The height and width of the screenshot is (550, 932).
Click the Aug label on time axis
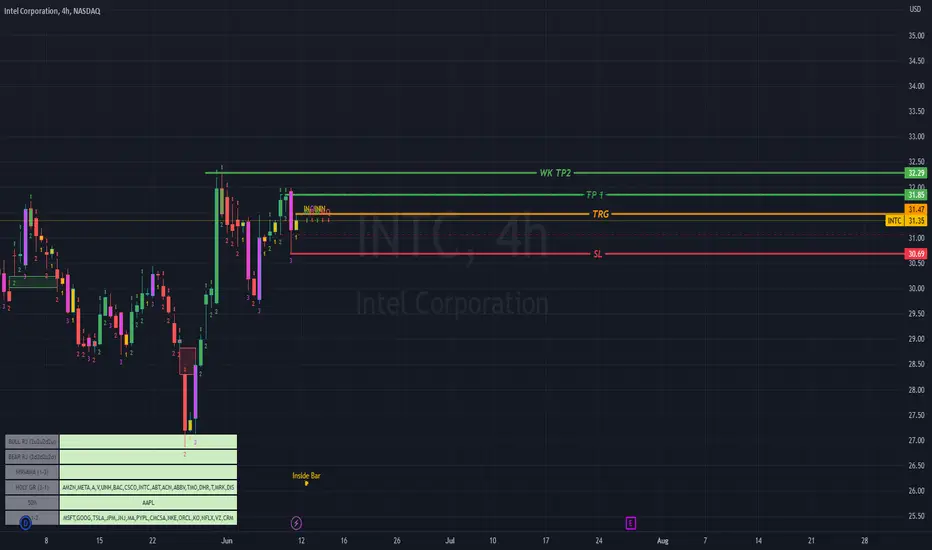pos(663,540)
